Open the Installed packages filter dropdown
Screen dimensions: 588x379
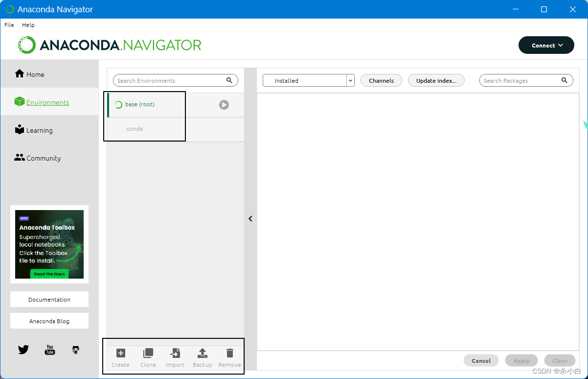[308, 80]
